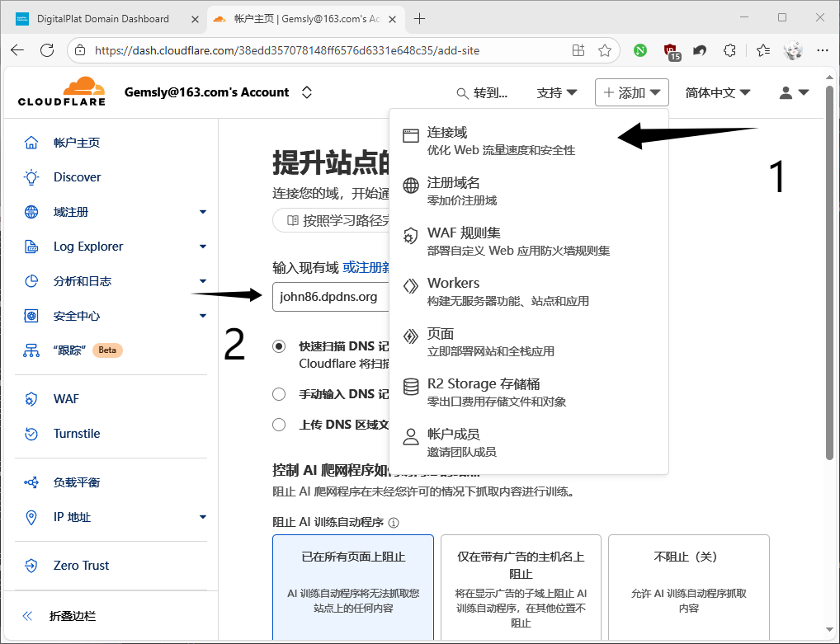Viewport: 840px width, 644px height.
Task: Click the 负载平衡 load balancing icon
Action: 32,482
